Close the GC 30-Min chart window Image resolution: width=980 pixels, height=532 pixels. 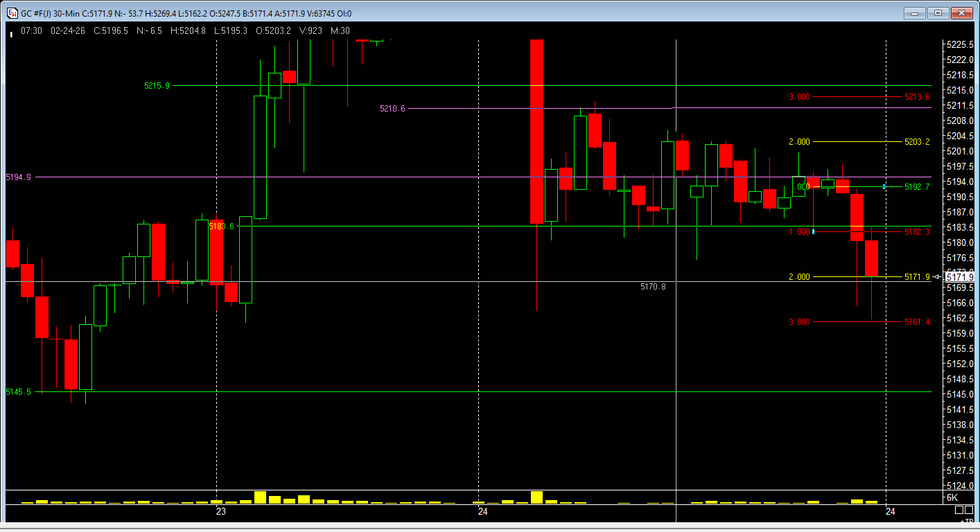(961, 12)
